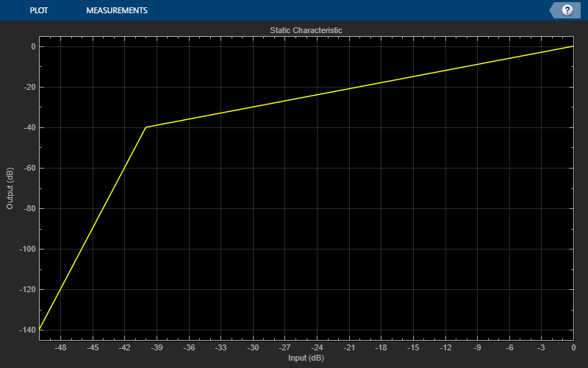Click the Static Characteristic plot title
This screenshot has width=588, height=368.
point(306,30)
